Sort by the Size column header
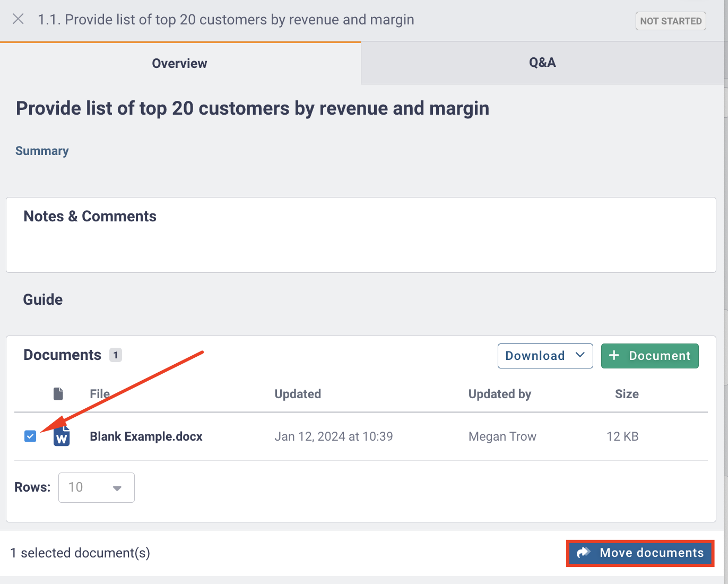The image size is (728, 584). coord(626,394)
